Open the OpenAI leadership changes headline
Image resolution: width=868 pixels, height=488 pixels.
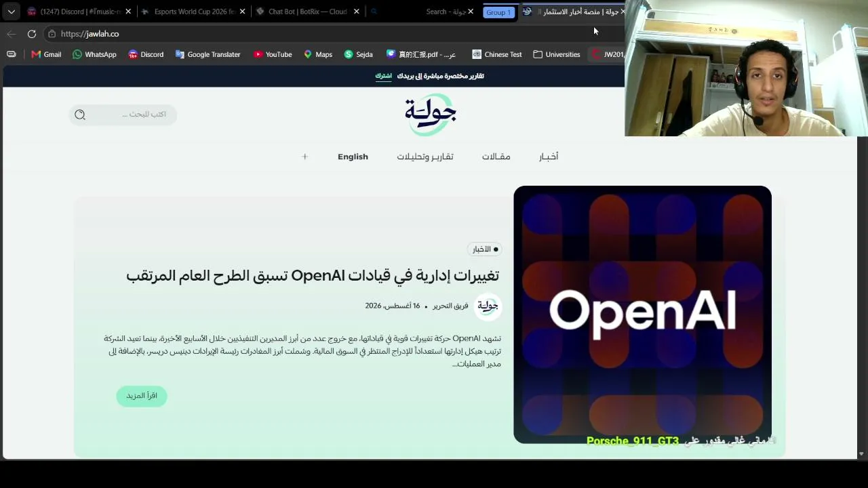[x=313, y=276]
